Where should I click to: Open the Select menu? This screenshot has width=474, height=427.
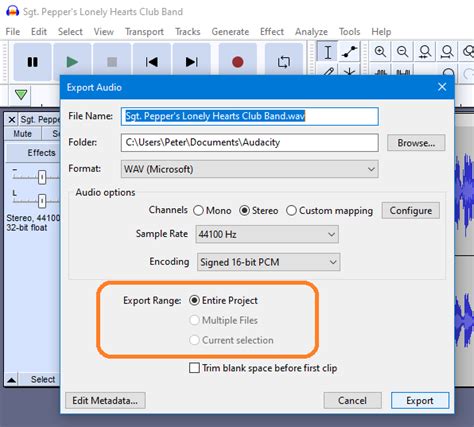[70, 32]
